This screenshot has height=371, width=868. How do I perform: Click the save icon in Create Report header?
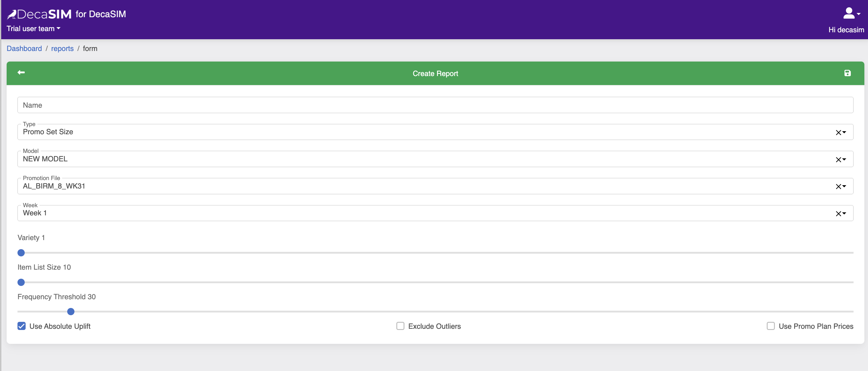847,73
